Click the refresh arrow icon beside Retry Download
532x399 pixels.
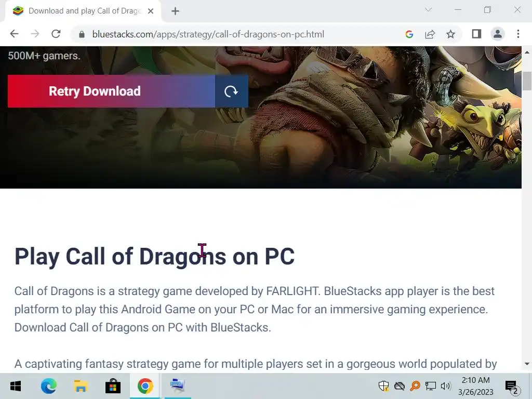click(x=231, y=91)
